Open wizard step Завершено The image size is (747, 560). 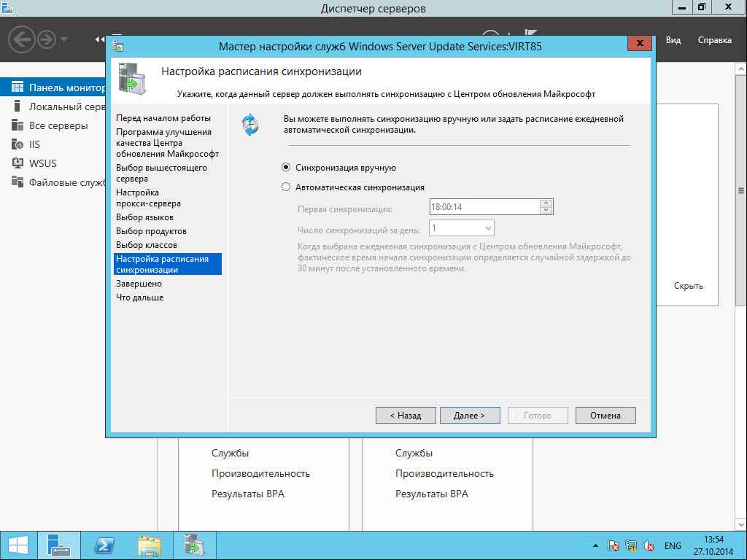pos(139,284)
